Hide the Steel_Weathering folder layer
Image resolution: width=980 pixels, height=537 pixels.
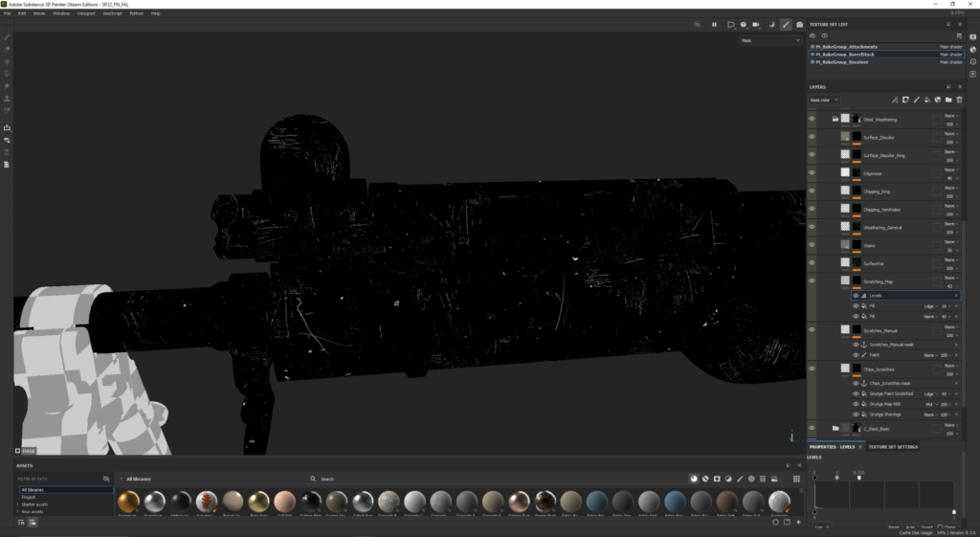pos(812,119)
